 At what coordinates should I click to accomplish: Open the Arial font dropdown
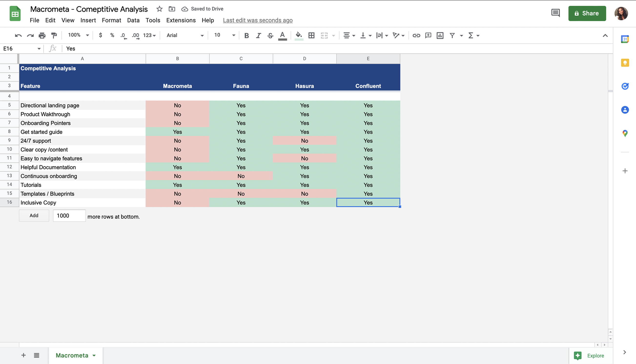click(x=185, y=36)
